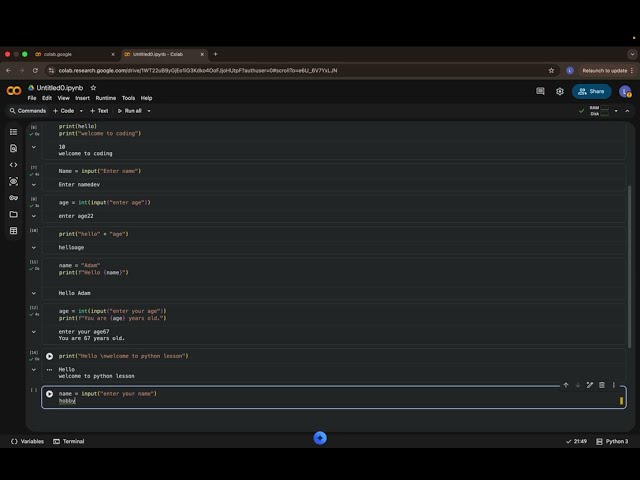Open AI edit pencil on cell toolbar
640x480 pixels.
(x=590, y=385)
